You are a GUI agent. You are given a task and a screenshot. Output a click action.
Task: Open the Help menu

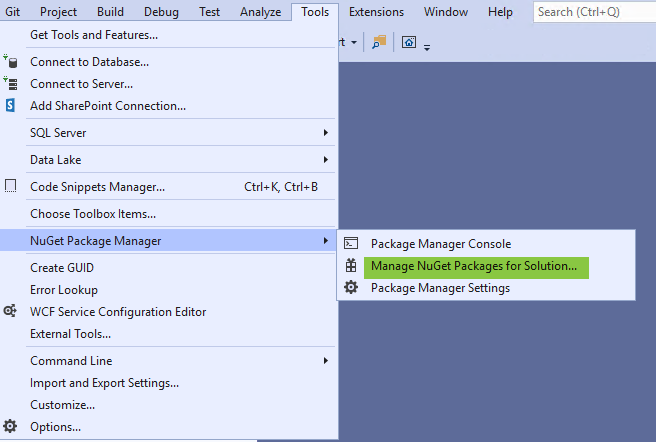coord(500,12)
